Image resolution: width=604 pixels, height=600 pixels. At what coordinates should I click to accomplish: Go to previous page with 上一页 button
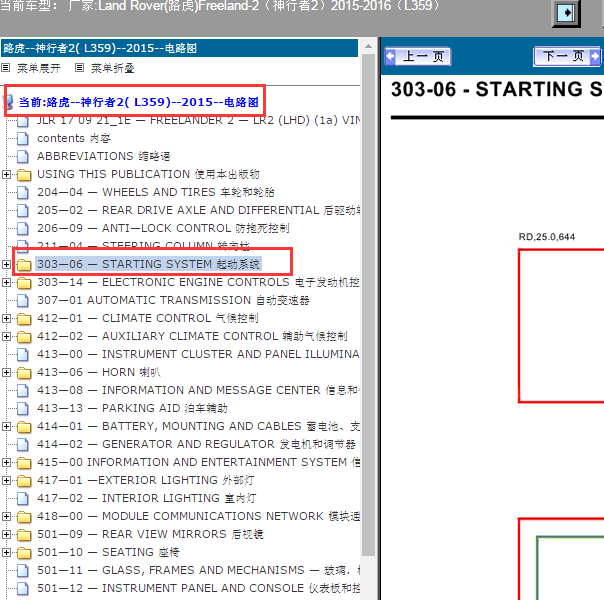click(418, 57)
